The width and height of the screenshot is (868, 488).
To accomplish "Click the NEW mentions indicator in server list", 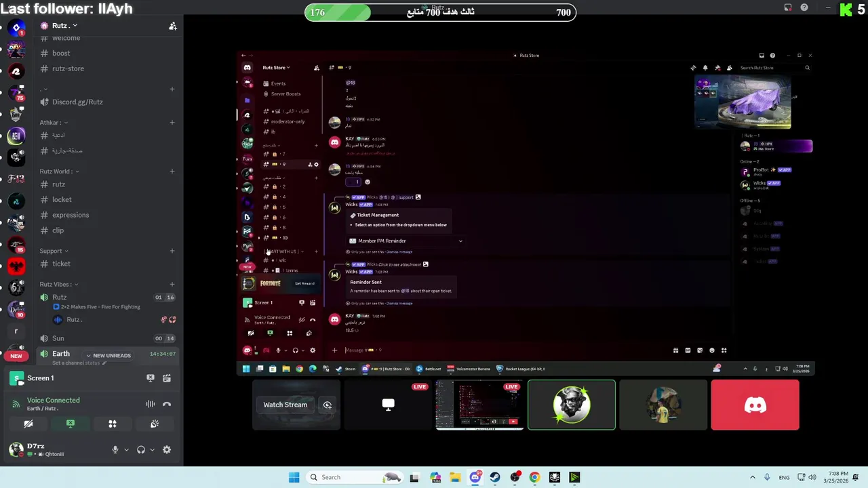I will (x=16, y=356).
